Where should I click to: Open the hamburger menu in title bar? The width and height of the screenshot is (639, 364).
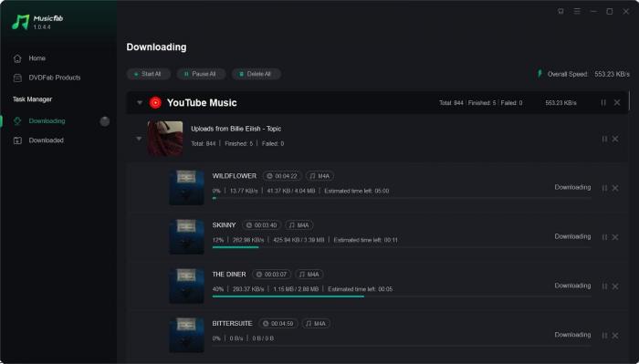coord(577,11)
